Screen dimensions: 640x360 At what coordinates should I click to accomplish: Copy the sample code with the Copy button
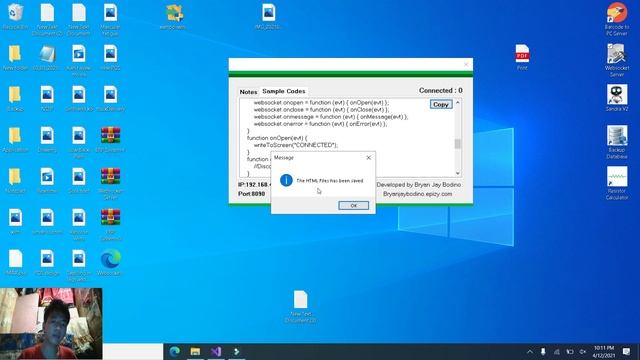coord(441,104)
